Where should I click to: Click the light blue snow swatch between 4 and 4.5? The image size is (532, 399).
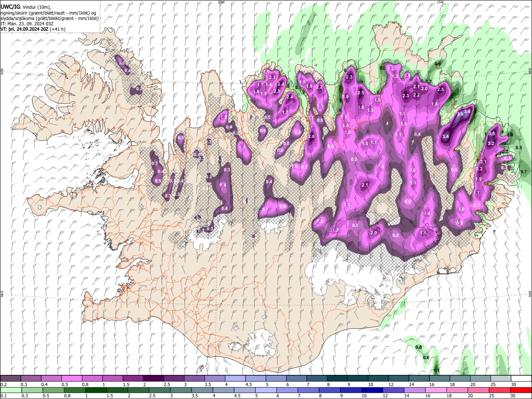pos(234,378)
